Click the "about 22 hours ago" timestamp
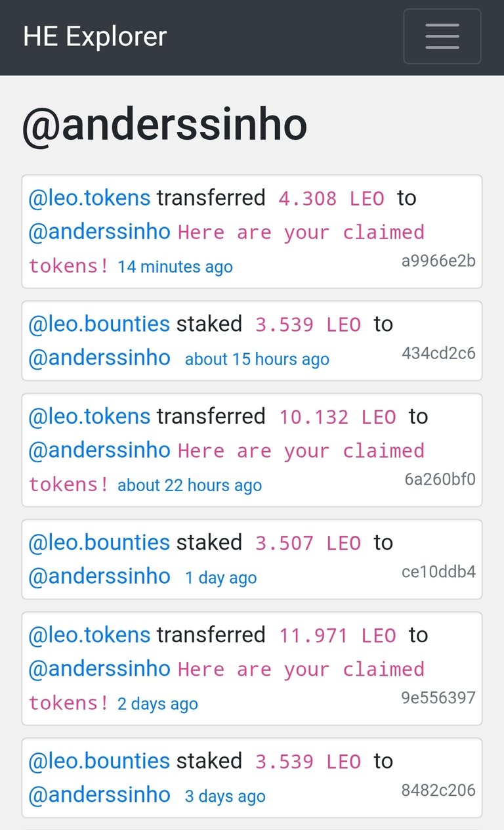Viewport: 504px width, 830px height. point(190,485)
